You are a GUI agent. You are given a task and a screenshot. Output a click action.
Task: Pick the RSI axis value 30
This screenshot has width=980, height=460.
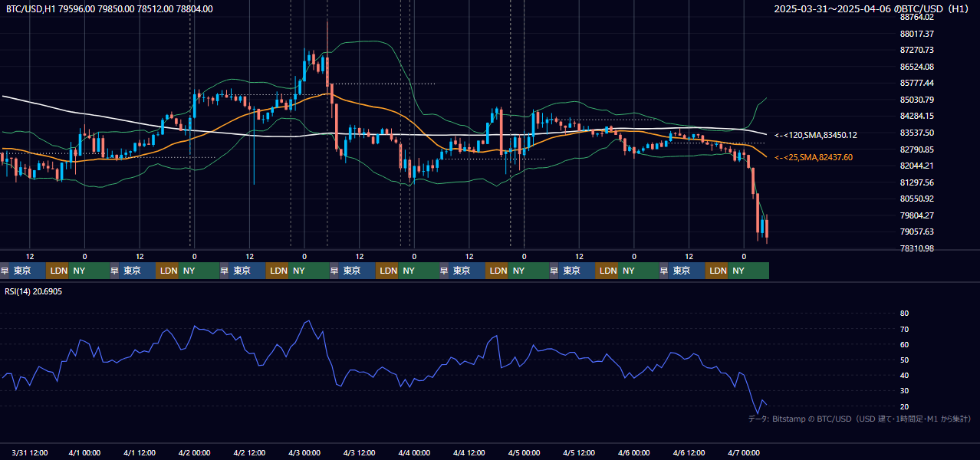(904, 391)
